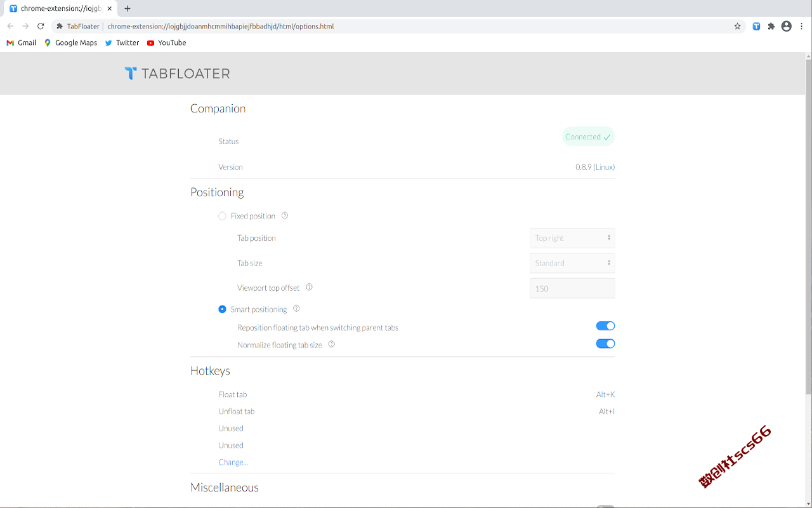Click the Hotkeys section heading

coord(210,371)
